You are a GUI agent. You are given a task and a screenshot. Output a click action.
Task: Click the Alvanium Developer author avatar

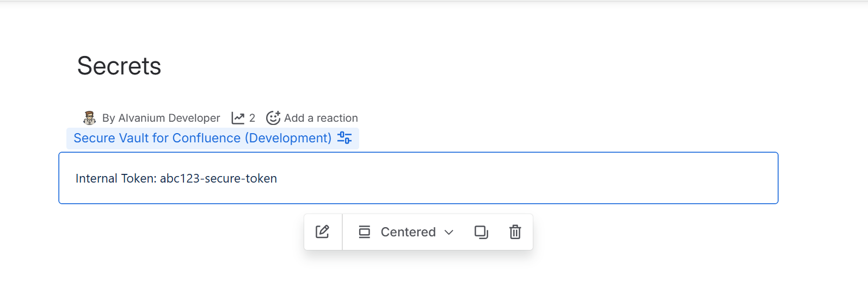(x=89, y=118)
